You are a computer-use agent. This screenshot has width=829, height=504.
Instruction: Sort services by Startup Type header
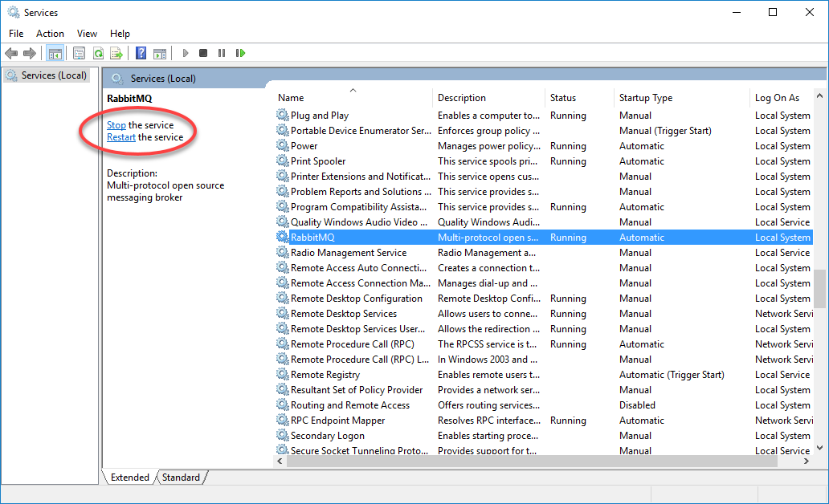[x=645, y=98]
